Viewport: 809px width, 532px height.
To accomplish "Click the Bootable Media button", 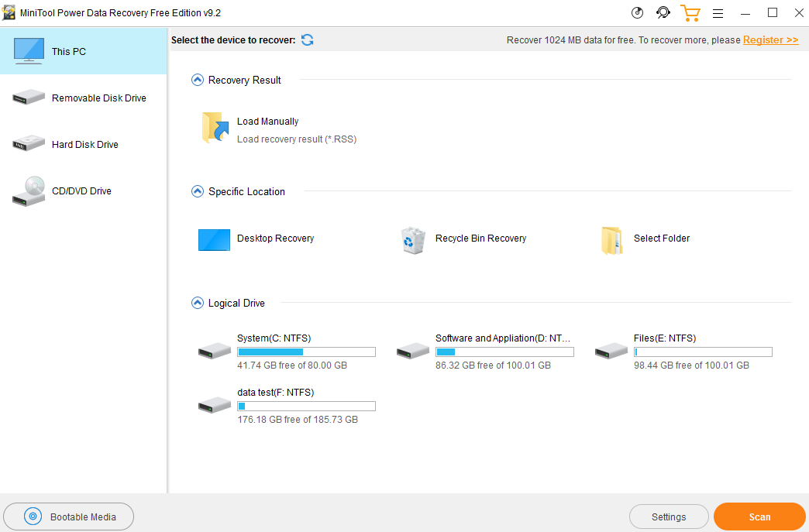I will (x=69, y=517).
